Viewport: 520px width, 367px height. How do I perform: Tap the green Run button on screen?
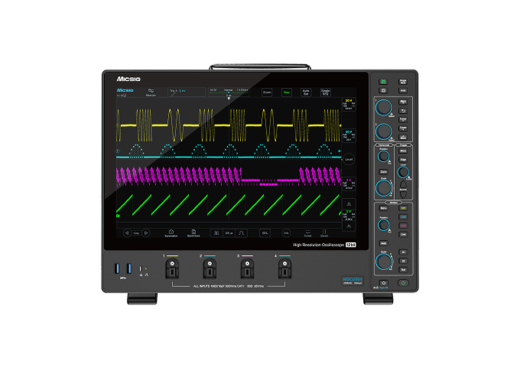tap(286, 92)
